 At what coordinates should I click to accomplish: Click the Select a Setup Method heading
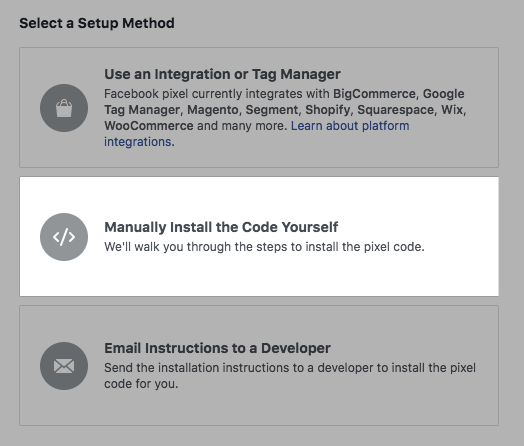(97, 23)
